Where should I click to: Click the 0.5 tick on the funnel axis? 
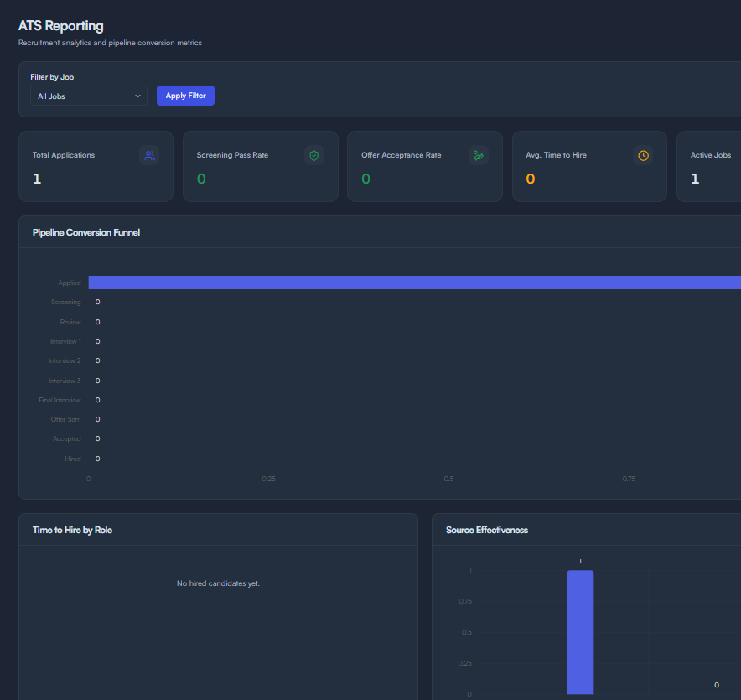[448, 479]
